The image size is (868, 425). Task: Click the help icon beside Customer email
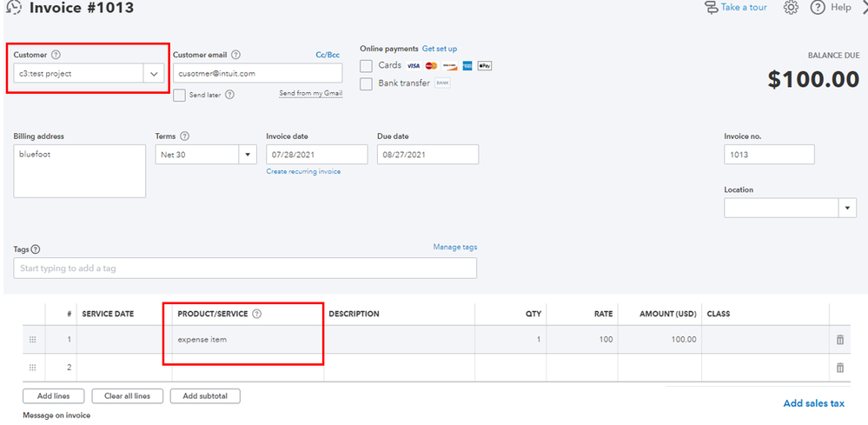[235, 55]
